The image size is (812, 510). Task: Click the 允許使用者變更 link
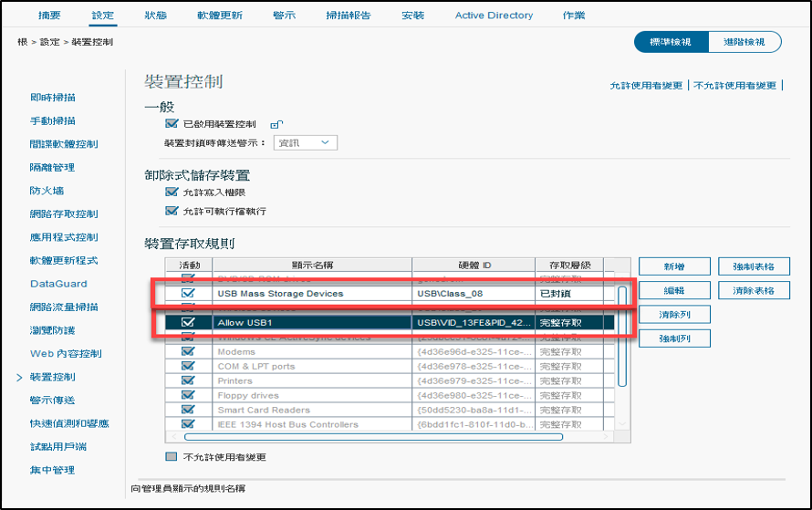(646, 86)
